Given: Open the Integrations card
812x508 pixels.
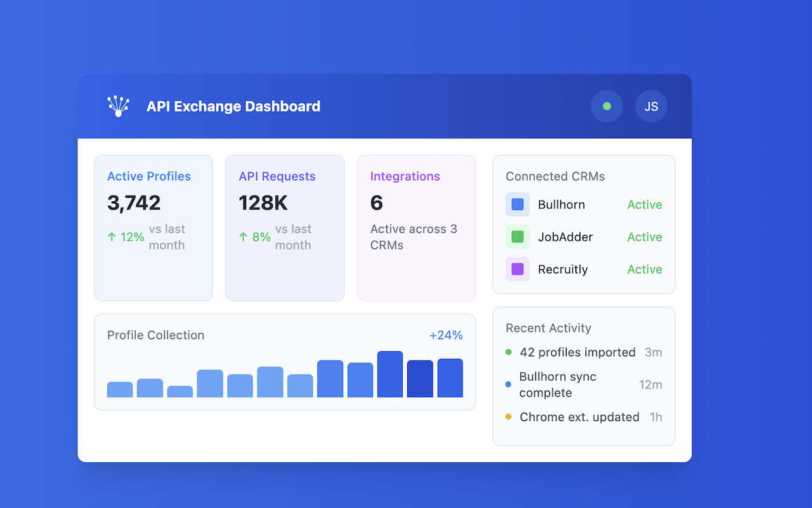Looking at the screenshot, I should pyautogui.click(x=417, y=228).
